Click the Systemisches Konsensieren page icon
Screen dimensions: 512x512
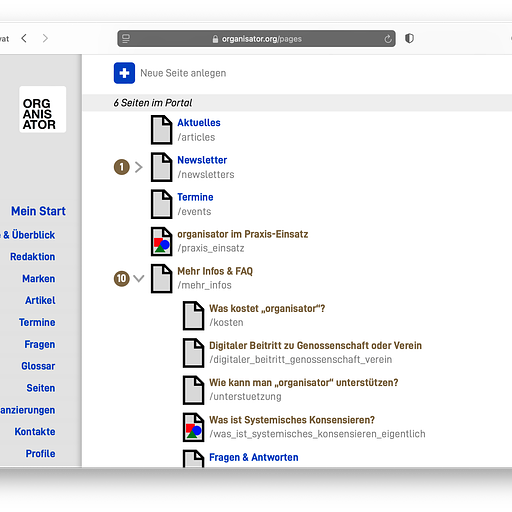[194, 427]
